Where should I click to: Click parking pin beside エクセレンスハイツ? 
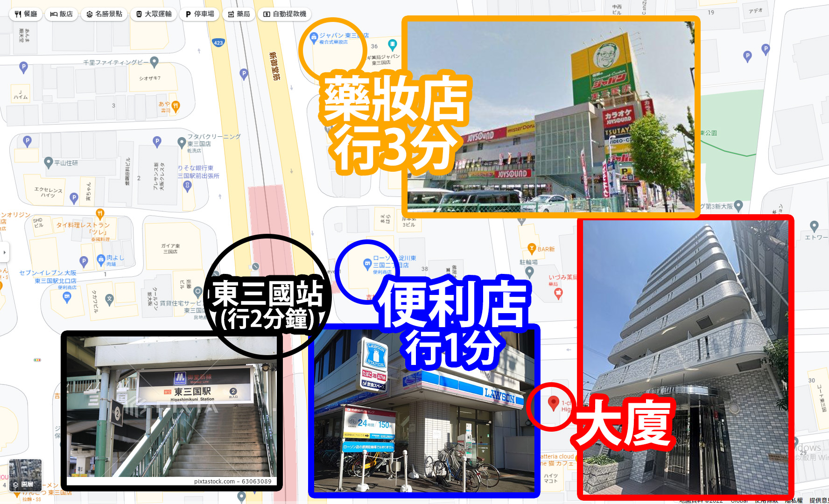click(74, 198)
